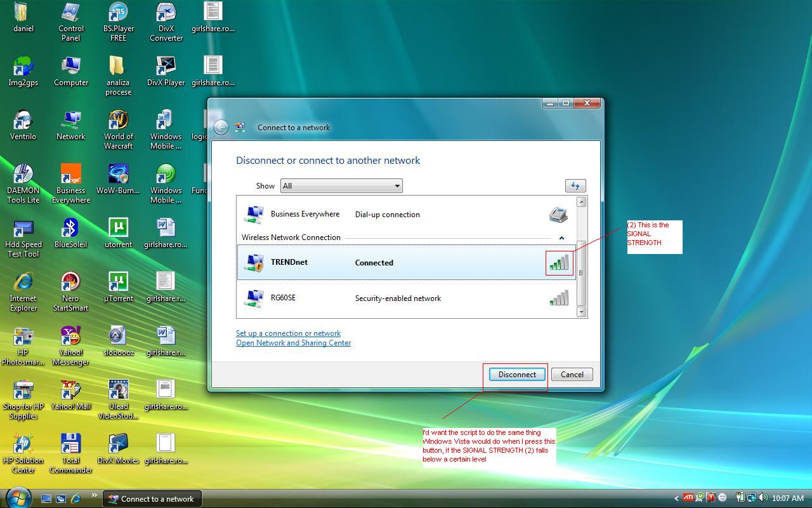Click the TRENDnet signal strength bars
Image resolution: width=812 pixels, height=508 pixels.
click(559, 262)
